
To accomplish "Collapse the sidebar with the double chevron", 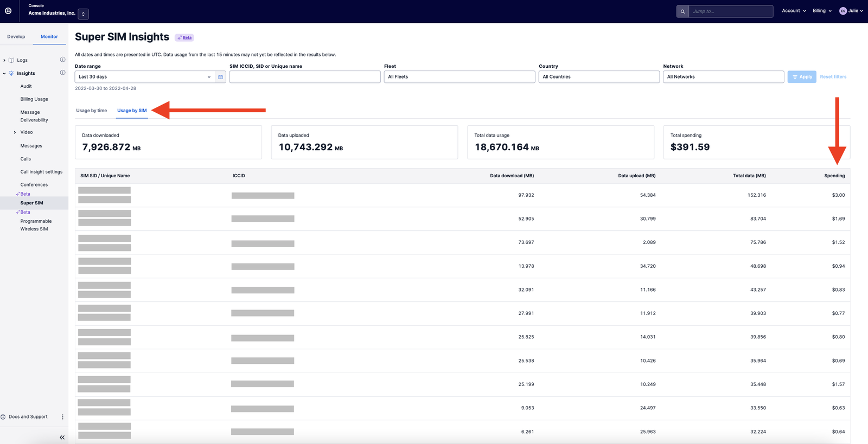I will pos(62,437).
